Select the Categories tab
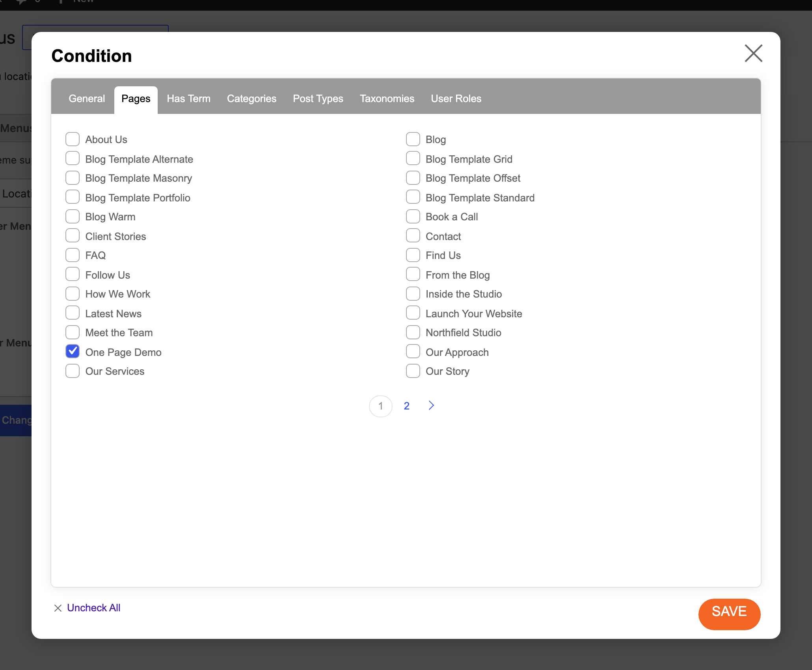812x670 pixels. pyautogui.click(x=251, y=99)
